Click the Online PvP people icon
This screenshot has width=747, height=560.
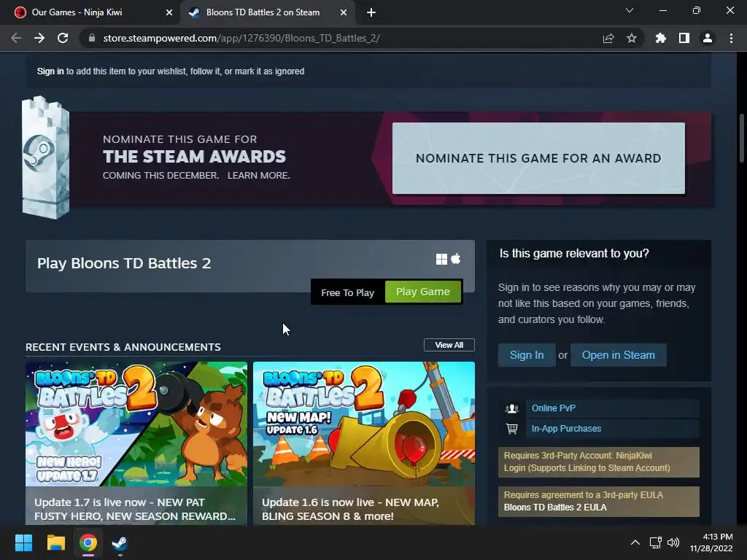(x=511, y=408)
